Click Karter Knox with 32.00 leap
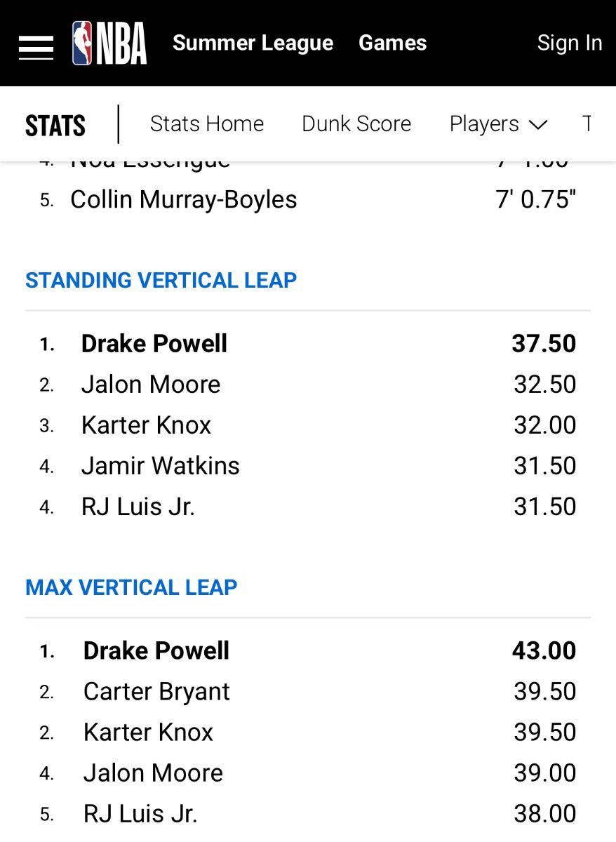This screenshot has width=616, height=842. [x=146, y=425]
